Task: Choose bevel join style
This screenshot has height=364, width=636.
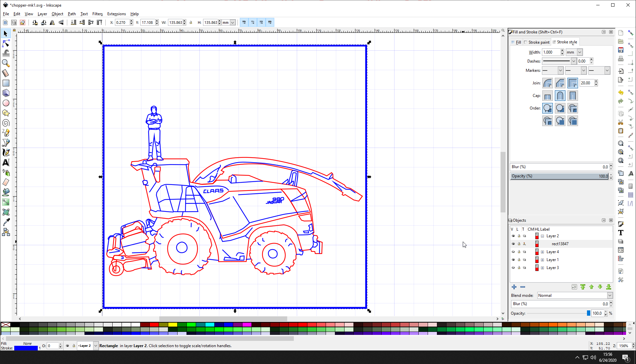Action: [x=560, y=83]
